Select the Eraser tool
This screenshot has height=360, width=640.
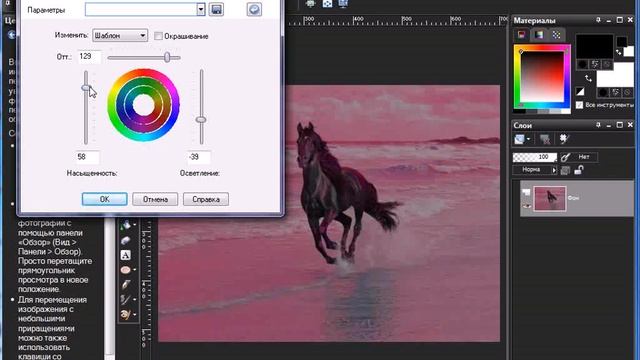pos(125,240)
